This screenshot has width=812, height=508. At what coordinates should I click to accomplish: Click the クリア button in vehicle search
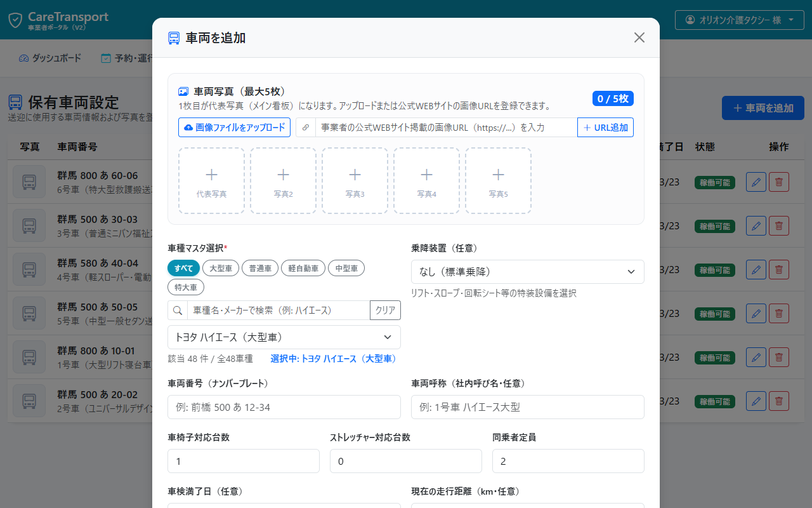[x=385, y=311]
